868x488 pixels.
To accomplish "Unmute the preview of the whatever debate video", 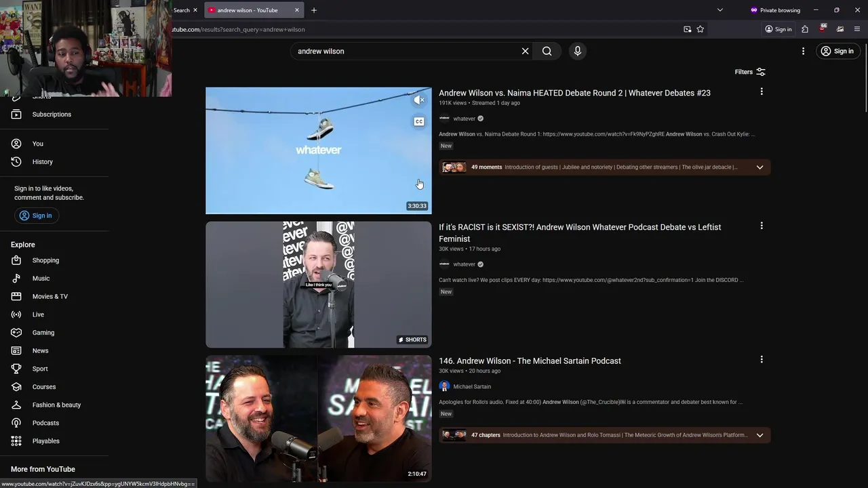I will coord(419,100).
